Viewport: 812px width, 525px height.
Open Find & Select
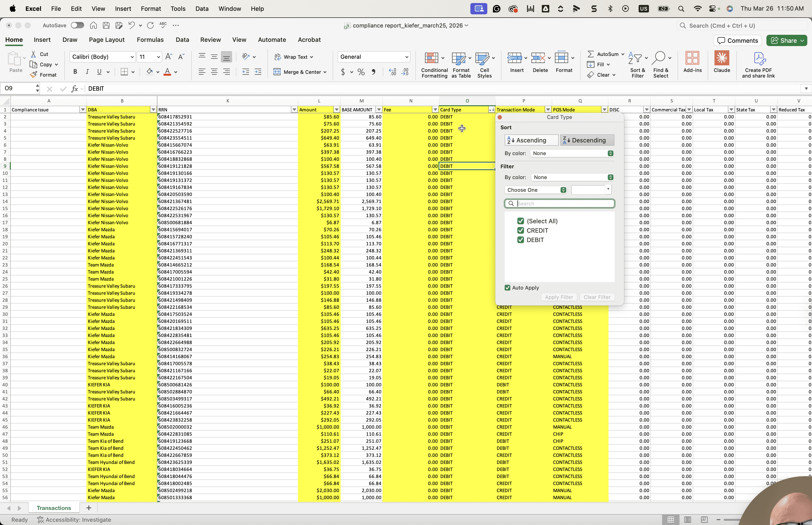661,65
